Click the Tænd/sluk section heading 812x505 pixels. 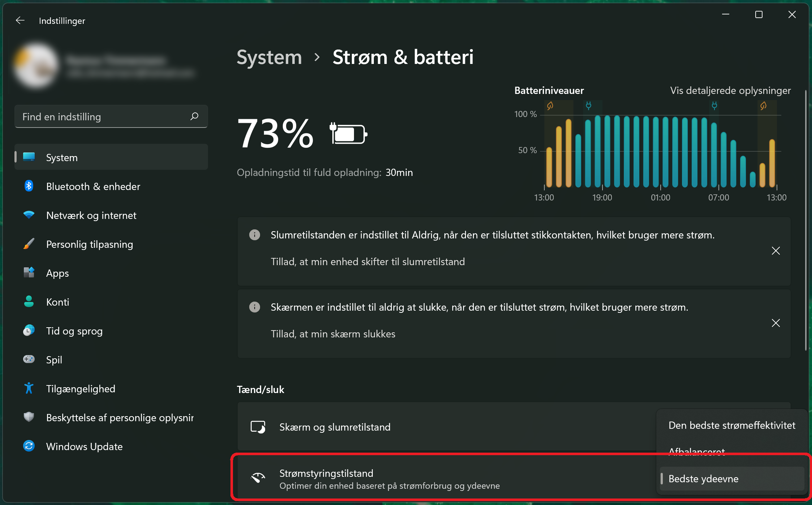[260, 389]
